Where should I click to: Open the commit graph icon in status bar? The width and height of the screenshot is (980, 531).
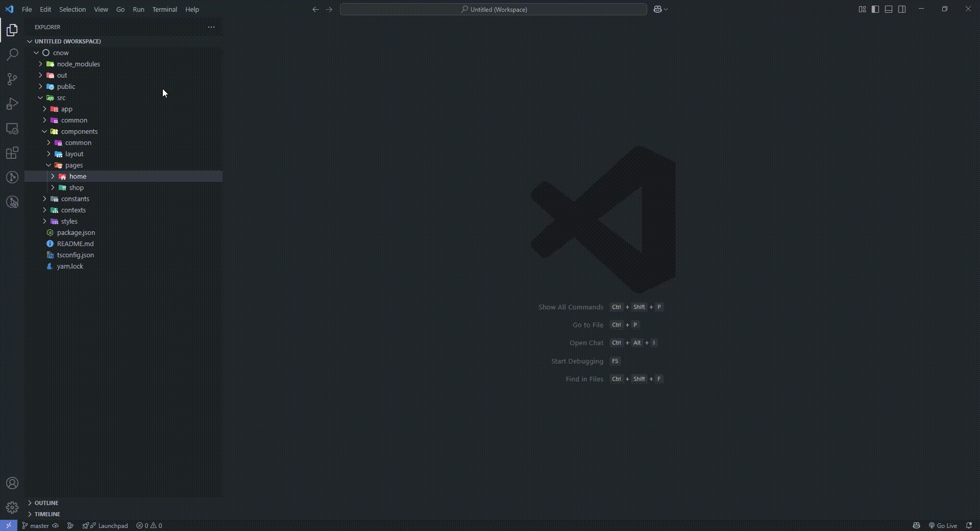(70, 525)
